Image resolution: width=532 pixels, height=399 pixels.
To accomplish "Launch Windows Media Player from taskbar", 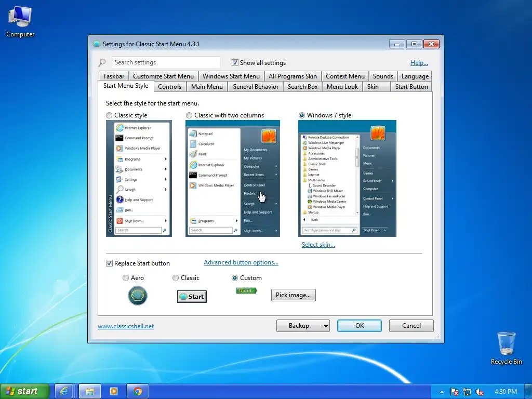I will point(114,391).
